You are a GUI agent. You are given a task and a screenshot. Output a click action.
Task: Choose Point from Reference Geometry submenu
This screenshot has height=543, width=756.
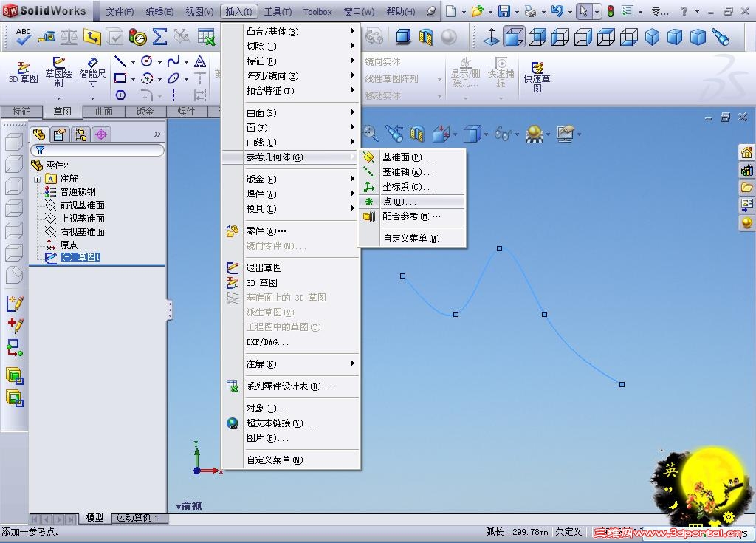point(413,201)
